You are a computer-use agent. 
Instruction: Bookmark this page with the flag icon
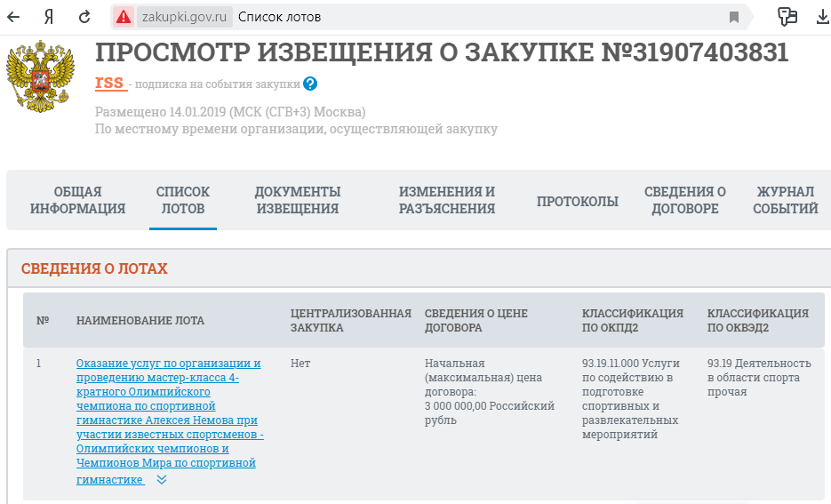(734, 17)
